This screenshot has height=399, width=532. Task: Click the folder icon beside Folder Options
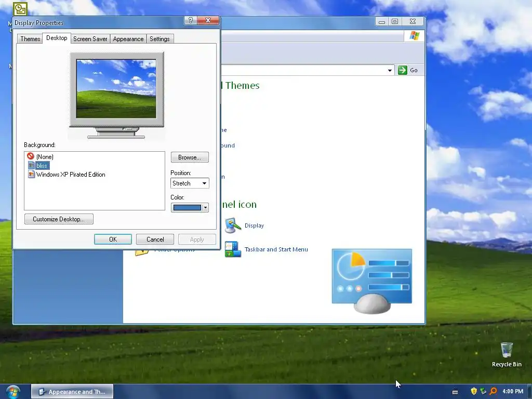(142, 252)
